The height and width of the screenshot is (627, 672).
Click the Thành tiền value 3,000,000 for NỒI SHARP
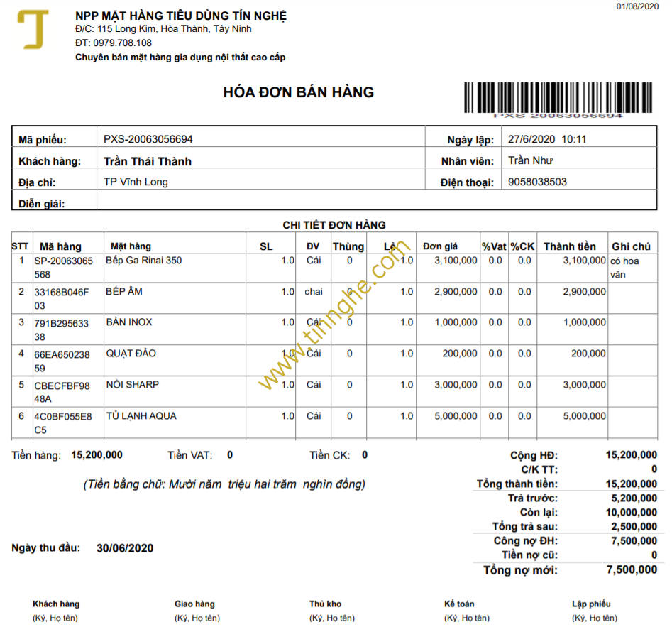tap(585, 385)
